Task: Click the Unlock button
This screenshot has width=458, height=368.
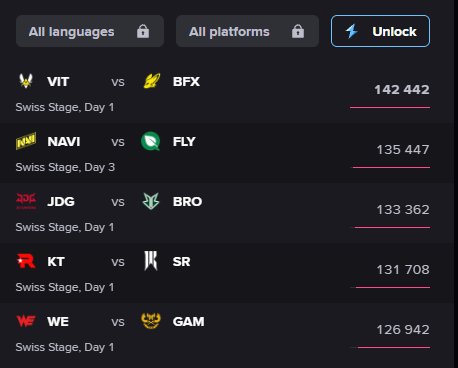Action: (380, 31)
